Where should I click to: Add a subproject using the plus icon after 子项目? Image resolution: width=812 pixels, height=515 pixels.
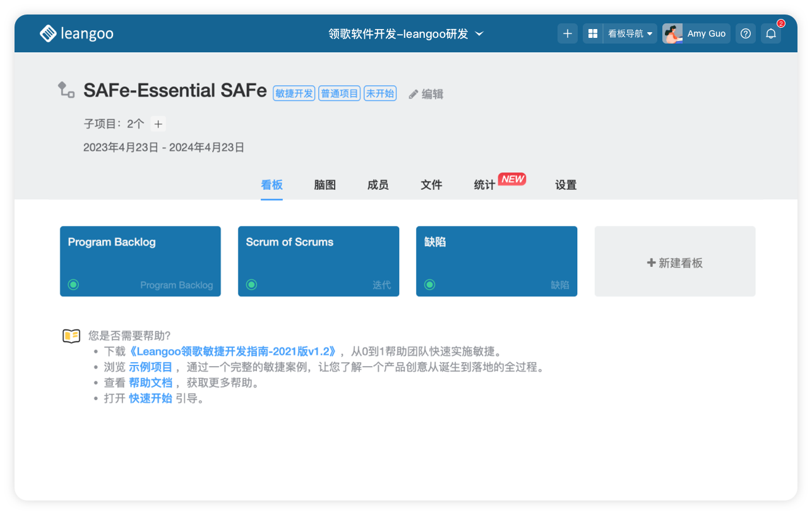click(x=158, y=124)
